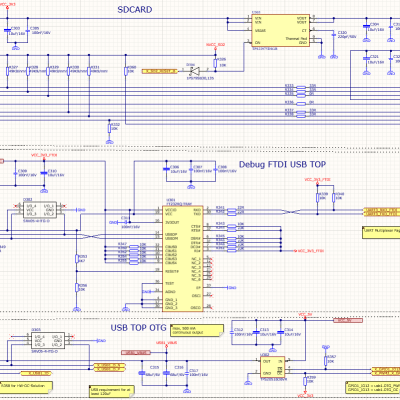The image size is (400, 400).
Task: Select resistor R356 10K
Action: [x=76, y=287]
